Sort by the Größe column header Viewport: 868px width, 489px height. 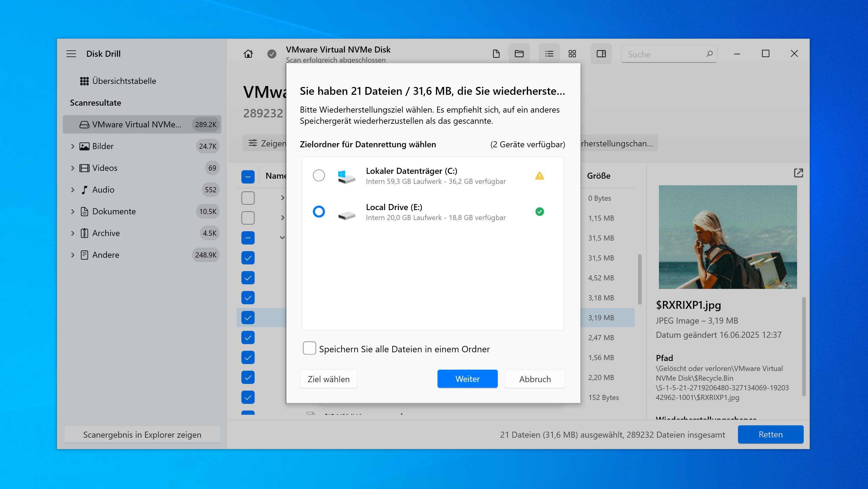coord(599,176)
